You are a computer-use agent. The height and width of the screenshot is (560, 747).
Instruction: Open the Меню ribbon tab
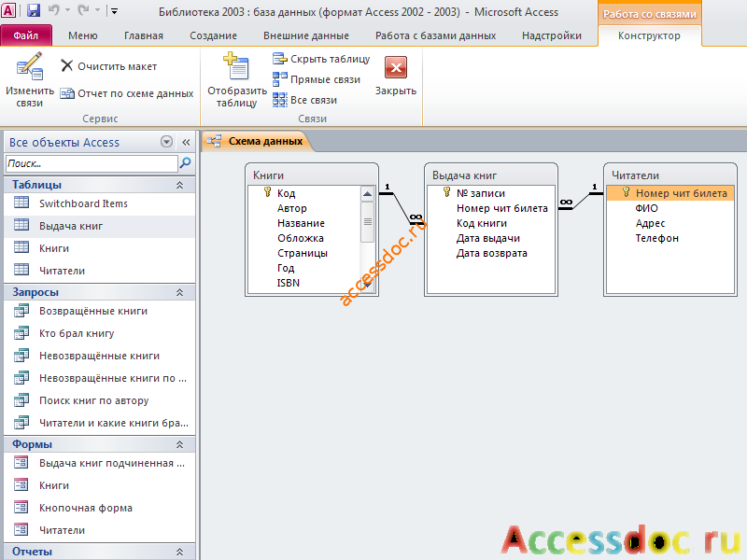click(83, 35)
